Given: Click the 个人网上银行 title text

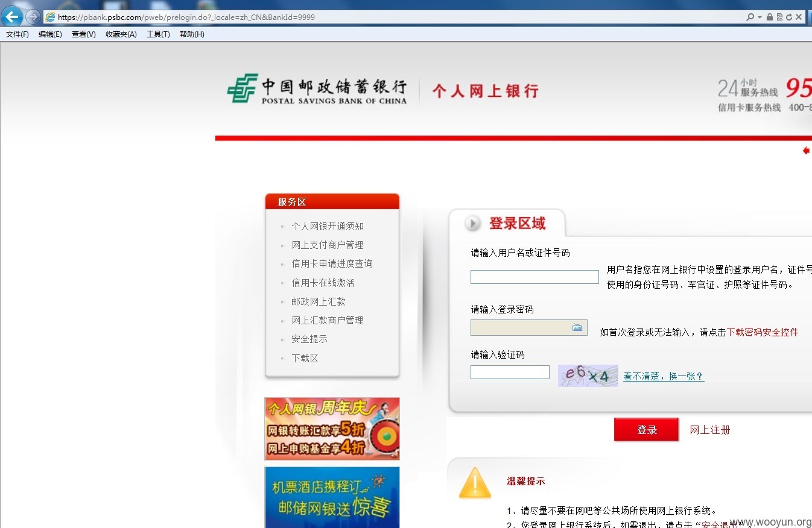Looking at the screenshot, I should pyautogui.click(x=485, y=91).
